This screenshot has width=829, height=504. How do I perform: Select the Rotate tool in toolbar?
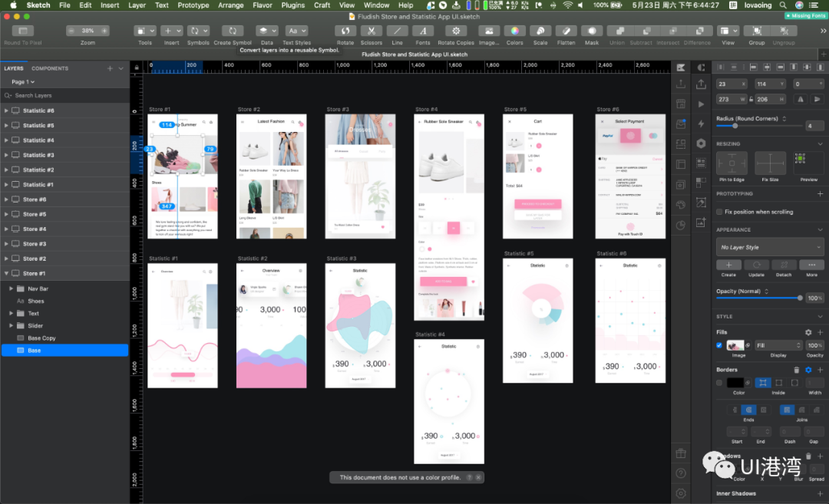click(345, 31)
